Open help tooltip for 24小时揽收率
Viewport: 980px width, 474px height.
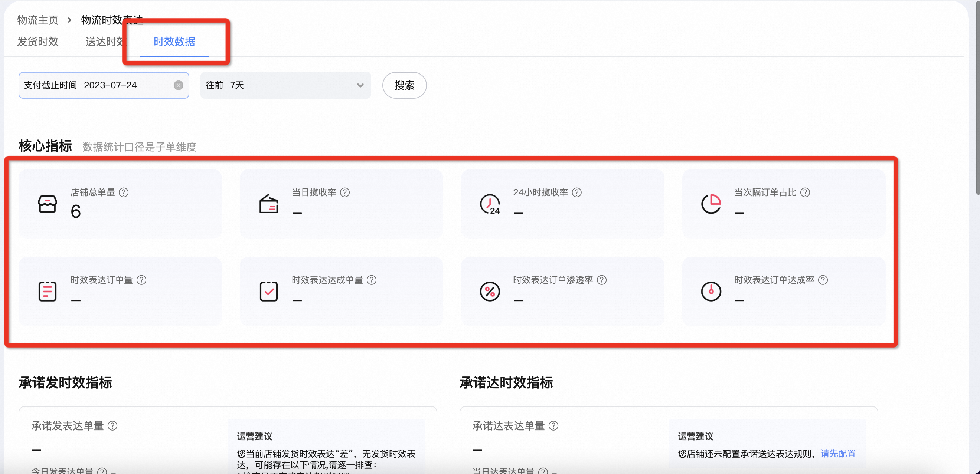pos(577,192)
